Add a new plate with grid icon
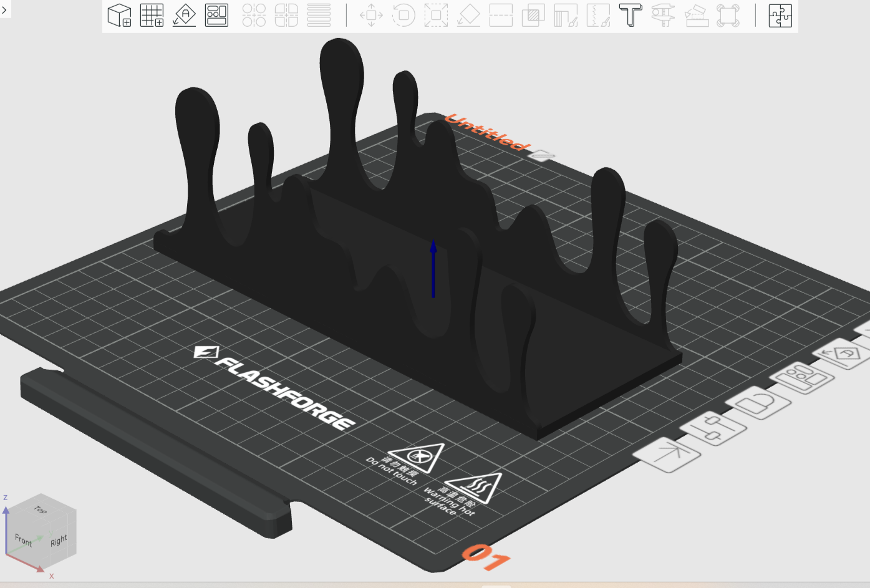The width and height of the screenshot is (870, 588). 152,15
